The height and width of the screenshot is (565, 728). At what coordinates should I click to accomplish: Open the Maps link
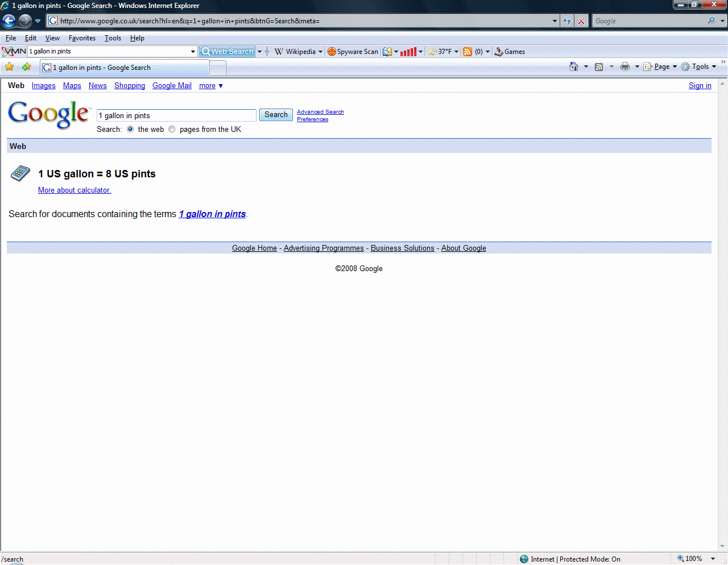[x=72, y=86]
